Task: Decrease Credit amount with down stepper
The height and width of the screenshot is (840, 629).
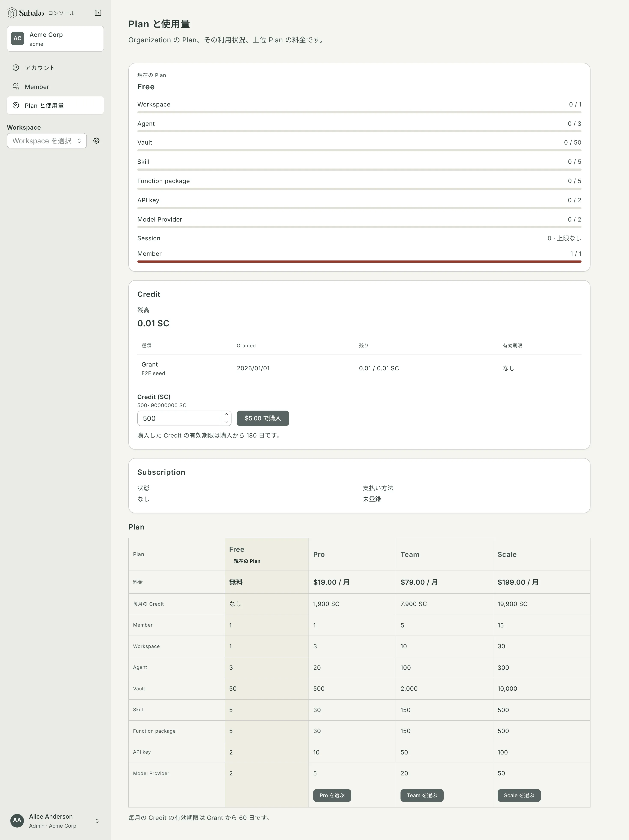Action: tap(226, 422)
